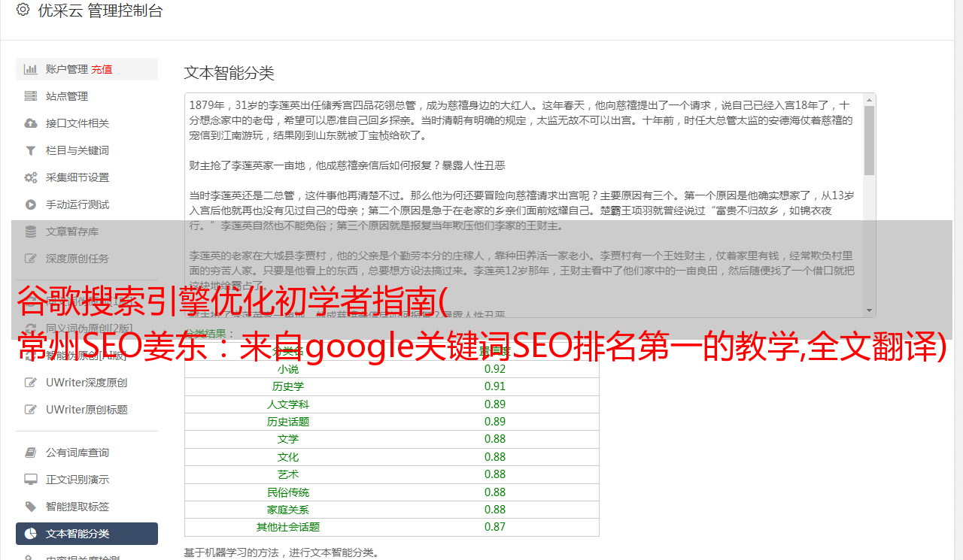Image resolution: width=963 pixels, height=560 pixels.
Task: Click the database icon for 文章暂存库
Action: coord(30,232)
